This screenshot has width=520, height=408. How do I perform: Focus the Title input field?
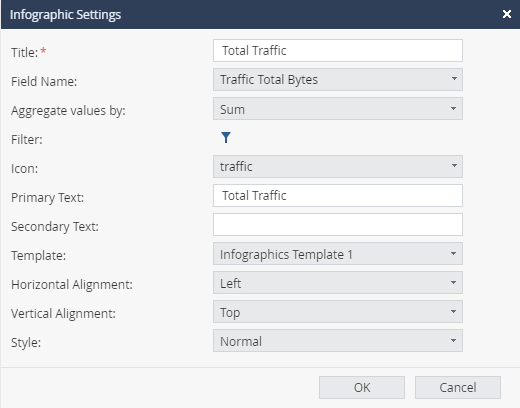click(338, 51)
